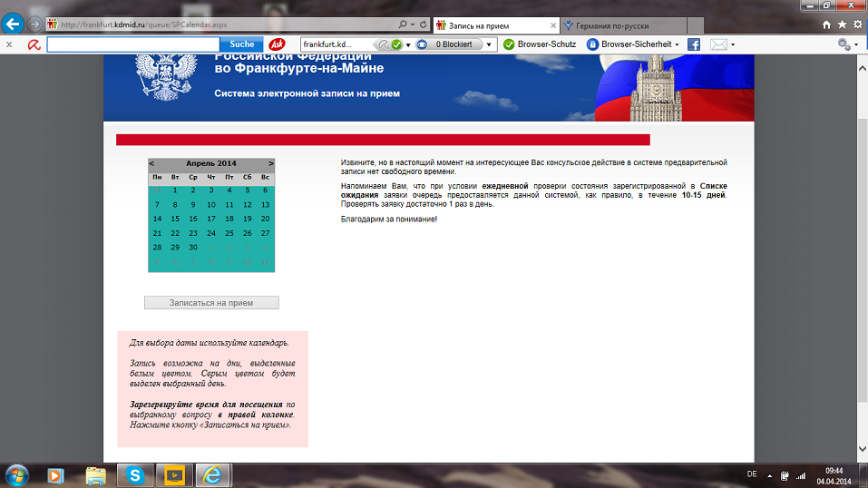The image size is (868, 488).
Task: Click into the Avira search input field
Action: click(x=132, y=44)
